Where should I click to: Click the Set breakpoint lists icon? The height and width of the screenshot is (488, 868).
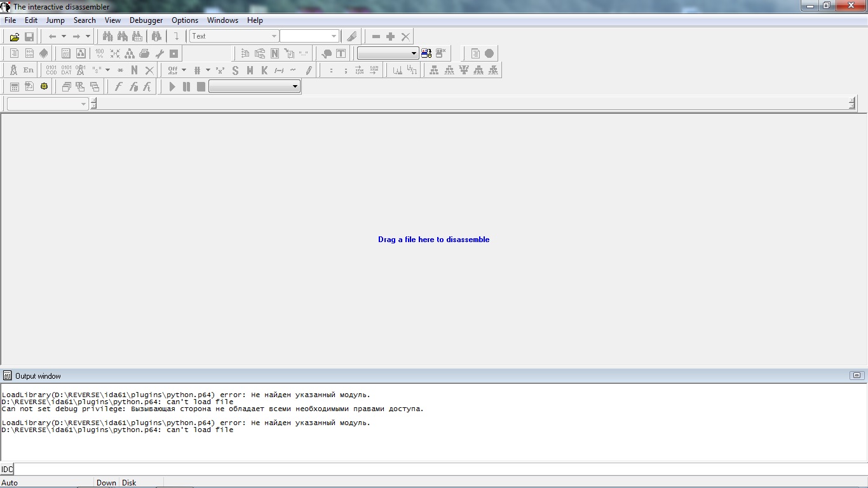(475, 53)
